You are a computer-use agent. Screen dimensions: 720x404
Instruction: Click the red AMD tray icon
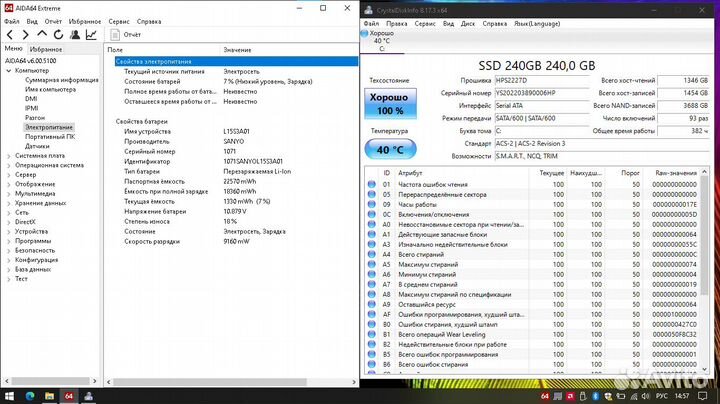tap(570, 396)
